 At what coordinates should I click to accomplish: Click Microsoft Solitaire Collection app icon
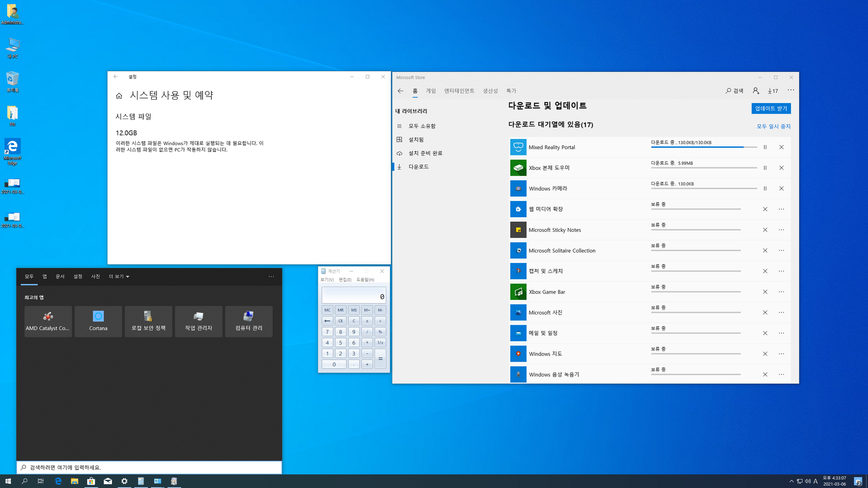point(518,250)
